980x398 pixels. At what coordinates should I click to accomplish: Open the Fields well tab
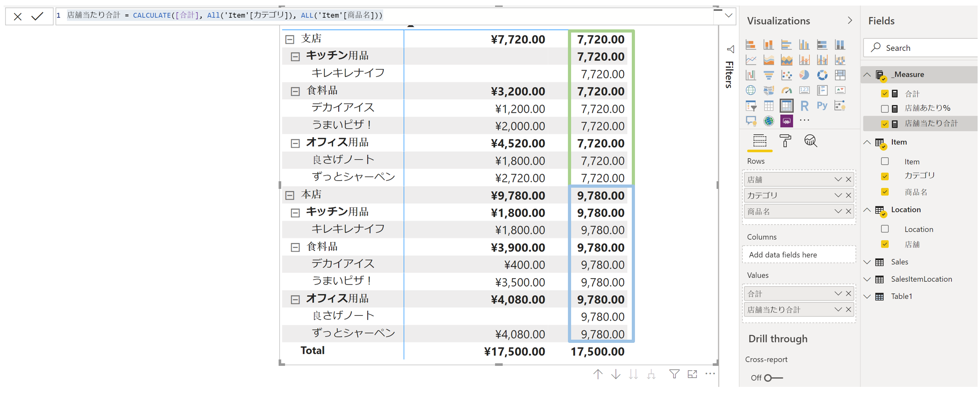(759, 141)
